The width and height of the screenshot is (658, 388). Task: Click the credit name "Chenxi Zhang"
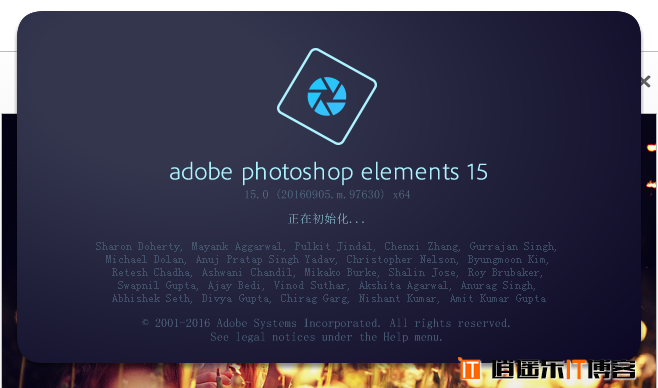click(421, 247)
